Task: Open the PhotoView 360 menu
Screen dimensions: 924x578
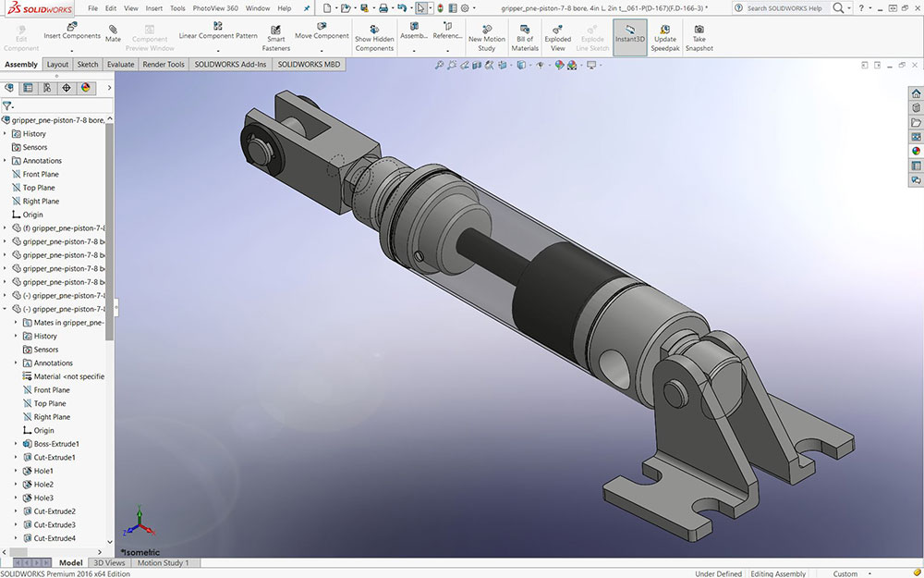Action: click(x=215, y=8)
